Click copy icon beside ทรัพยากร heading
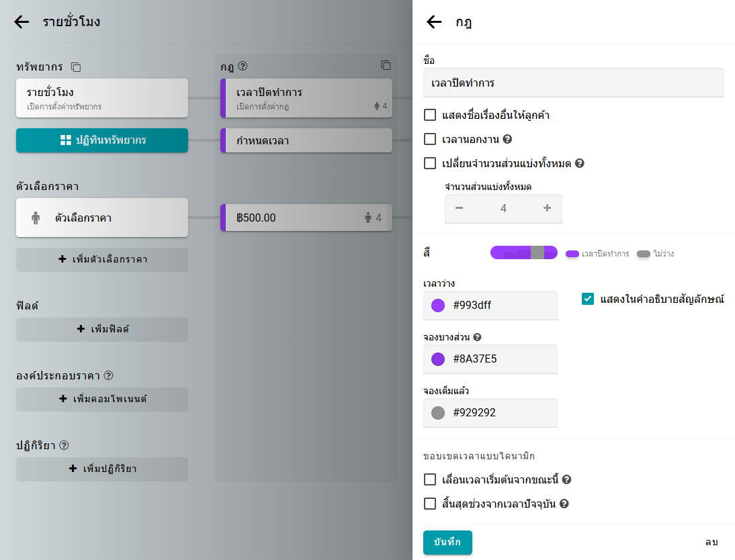Screen dimensions: 735x560 point(76,67)
